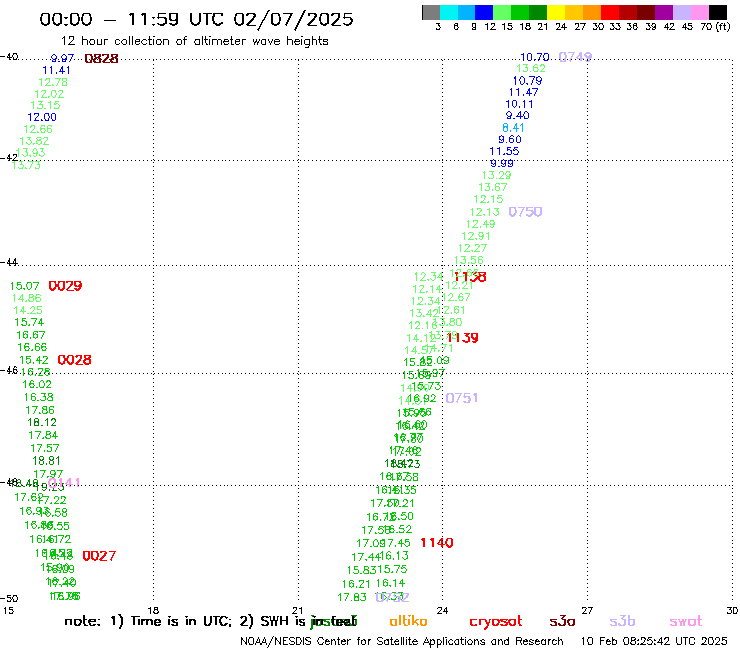
Task: Click the s3a time stamp 0828
Action: pyautogui.click(x=101, y=59)
